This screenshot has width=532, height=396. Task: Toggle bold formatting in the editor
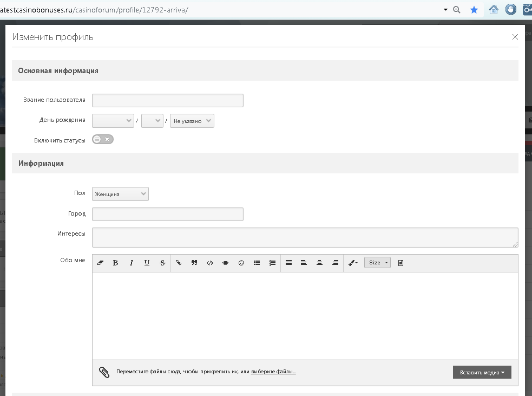115,263
